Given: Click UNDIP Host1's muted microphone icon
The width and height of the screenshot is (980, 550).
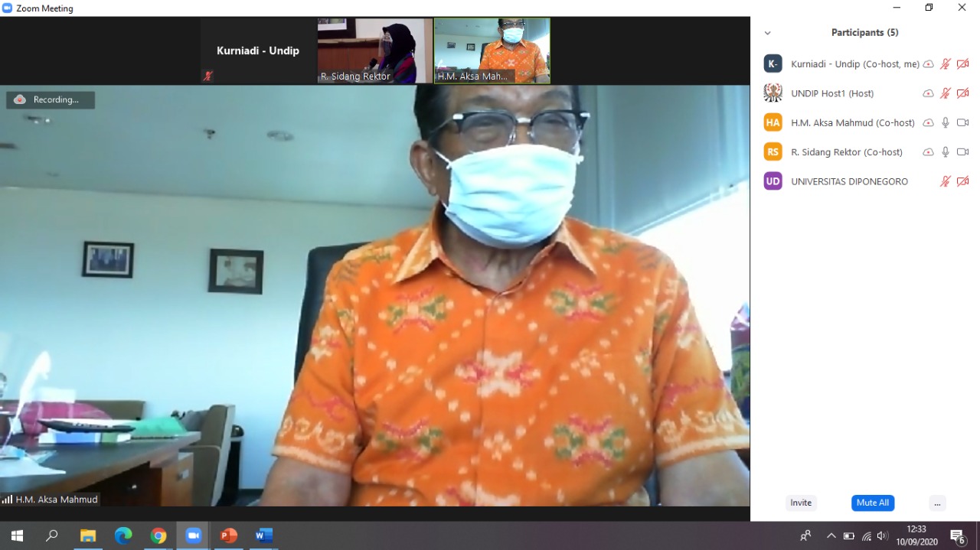Looking at the screenshot, I should tap(946, 93).
